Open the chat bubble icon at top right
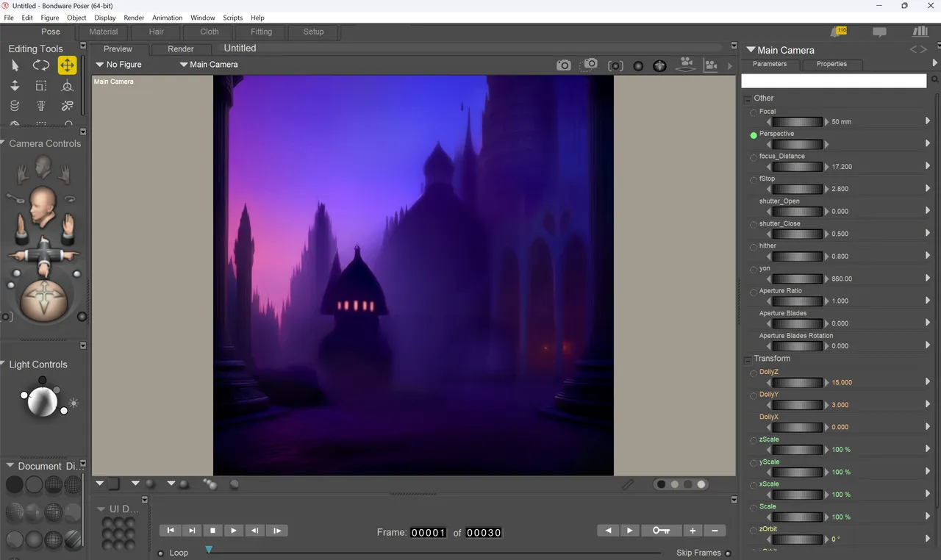 coord(879,32)
